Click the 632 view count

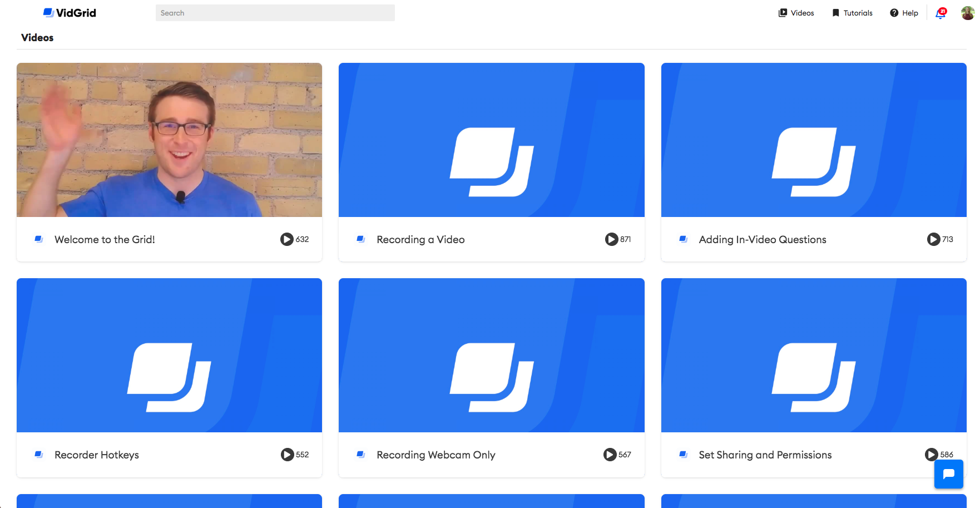302,239
